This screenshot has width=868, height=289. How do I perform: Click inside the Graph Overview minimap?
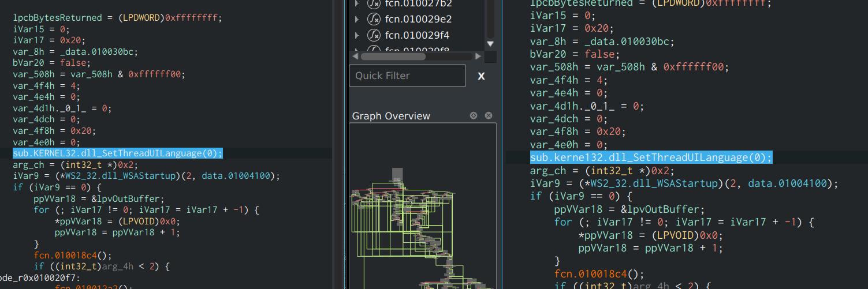pyautogui.click(x=422, y=219)
